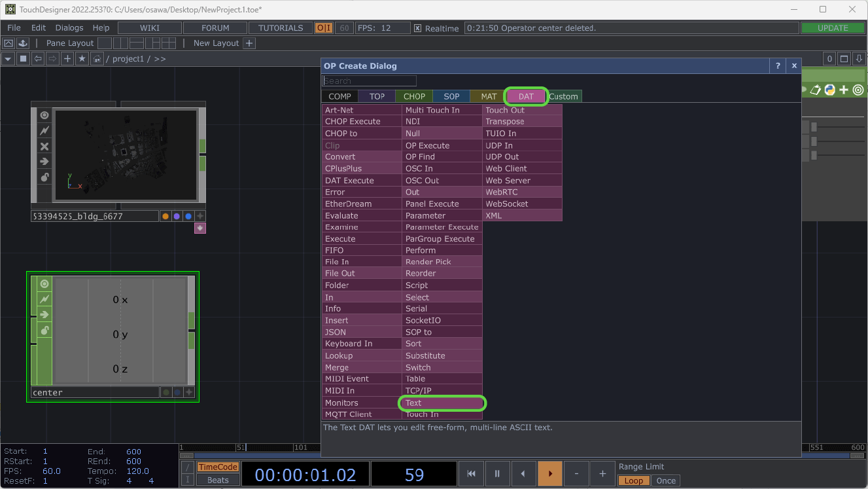Click the Python help icon in parameter panel

click(829, 90)
